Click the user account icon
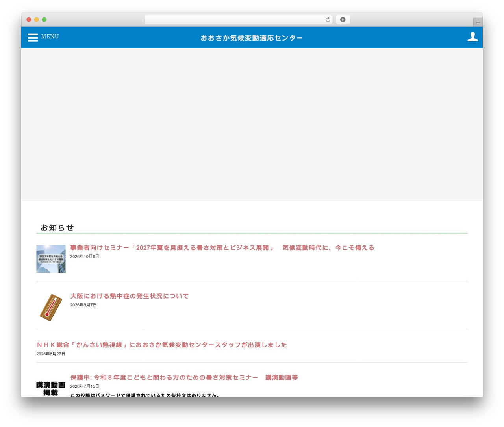 point(472,37)
